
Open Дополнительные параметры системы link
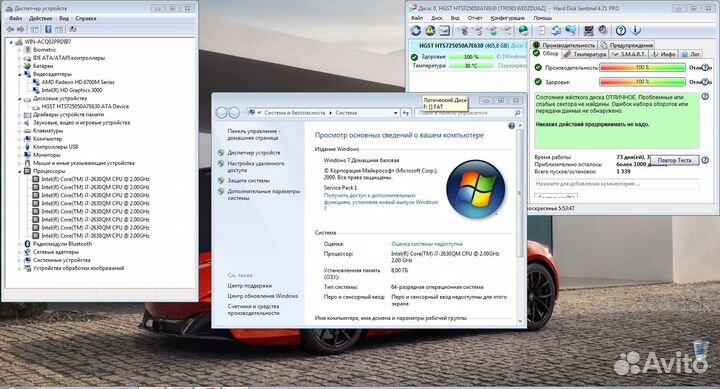[x=264, y=195]
